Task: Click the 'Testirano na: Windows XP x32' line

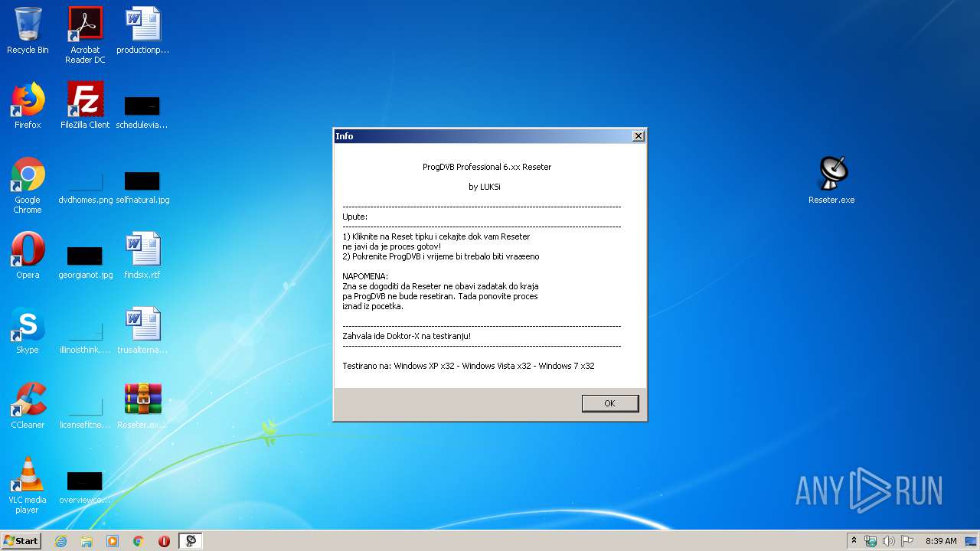Action: 469,366
